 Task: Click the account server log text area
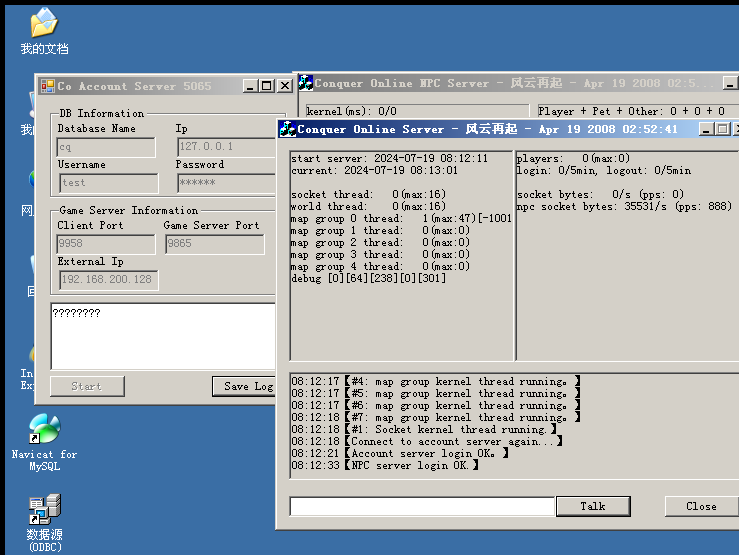[163, 336]
